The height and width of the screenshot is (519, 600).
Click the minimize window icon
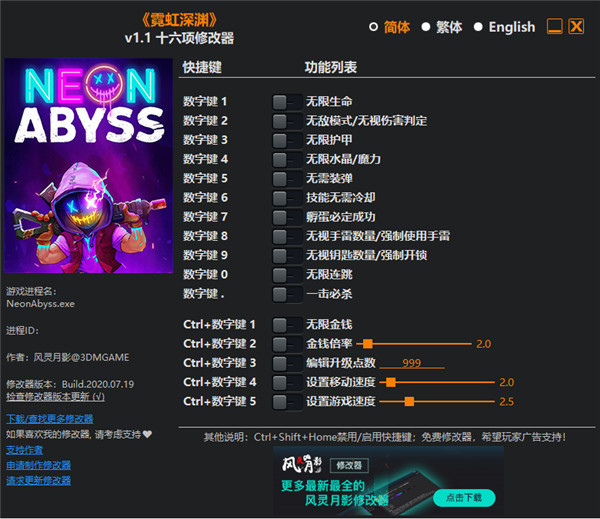554,26
